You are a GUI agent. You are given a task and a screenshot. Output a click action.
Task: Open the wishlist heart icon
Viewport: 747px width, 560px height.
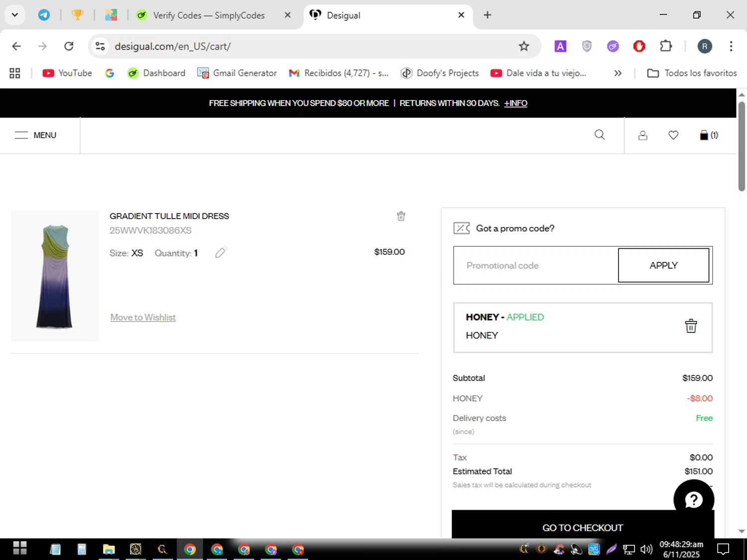tap(673, 135)
